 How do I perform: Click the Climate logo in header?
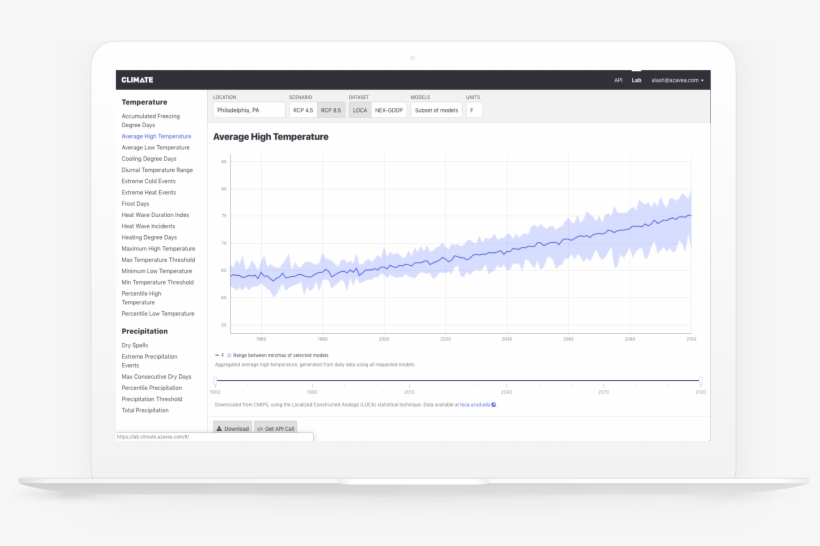(x=137, y=80)
